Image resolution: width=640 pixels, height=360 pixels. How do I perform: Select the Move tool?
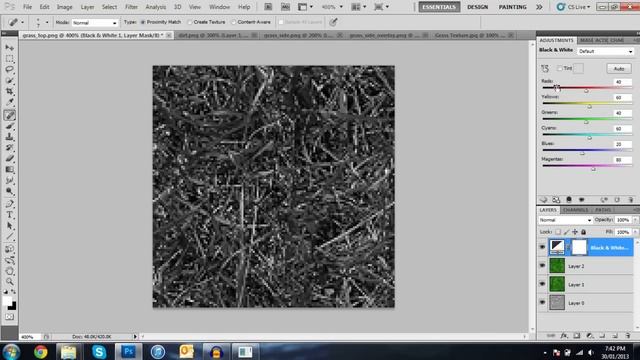[9, 48]
